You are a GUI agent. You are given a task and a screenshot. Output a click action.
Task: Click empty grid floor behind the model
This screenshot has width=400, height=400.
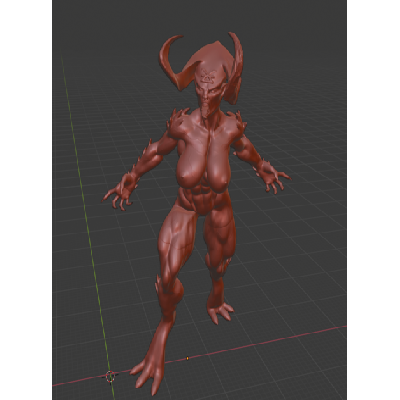(300, 83)
